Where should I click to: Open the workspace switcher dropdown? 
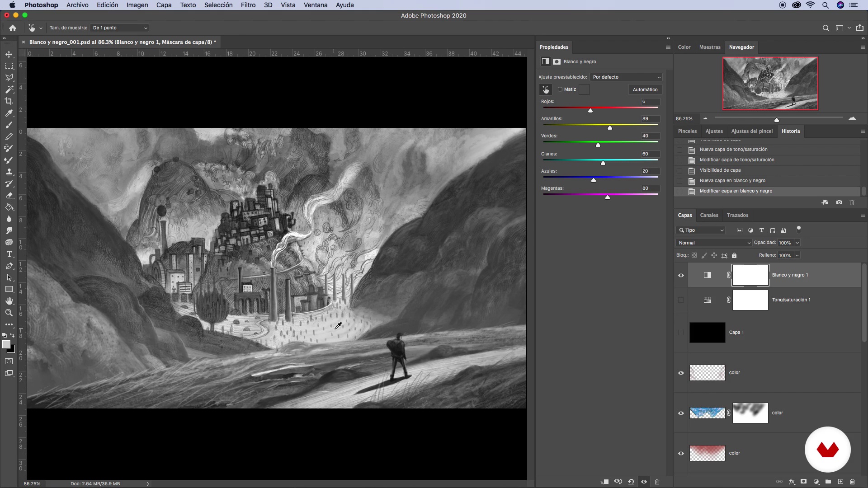tap(843, 28)
